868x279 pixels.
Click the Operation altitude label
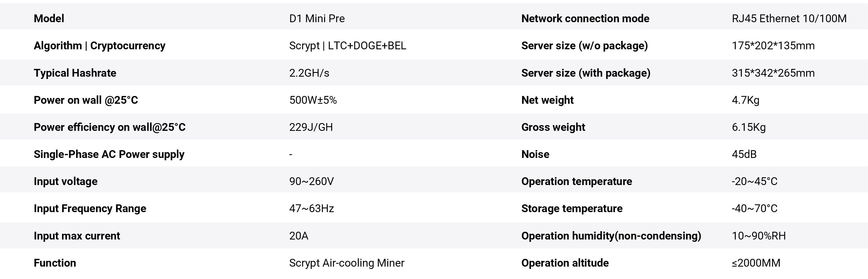point(565,263)
